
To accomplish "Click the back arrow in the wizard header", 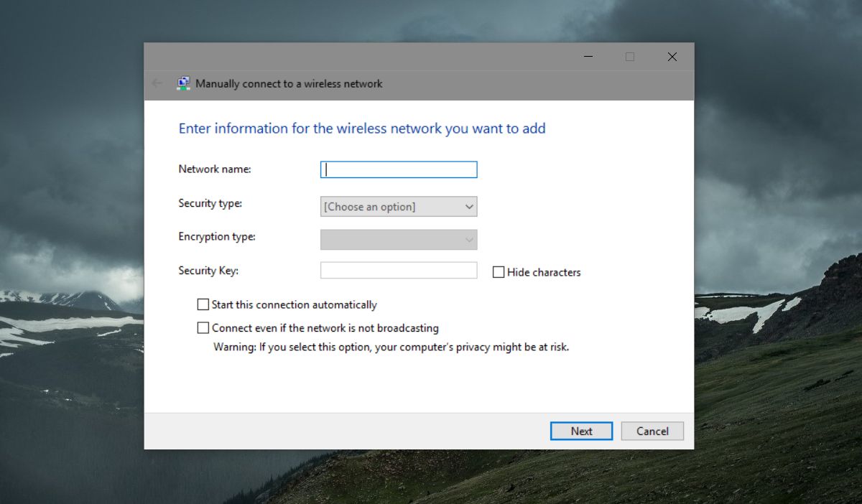I will (157, 83).
